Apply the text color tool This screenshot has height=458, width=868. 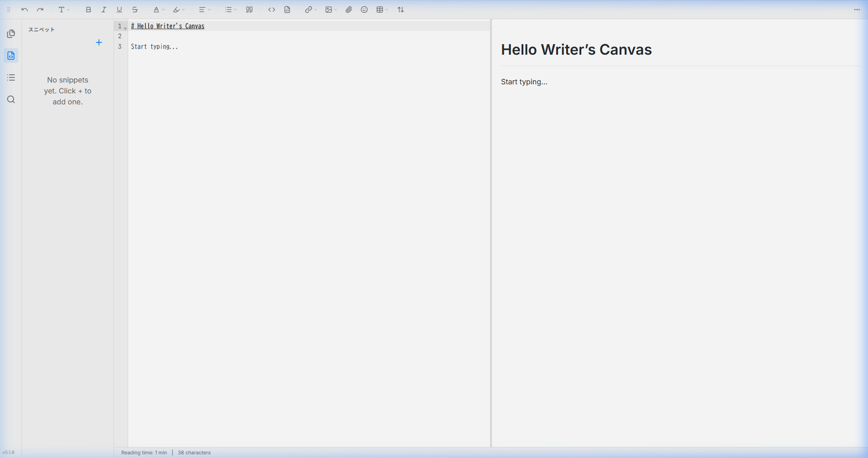click(x=156, y=10)
